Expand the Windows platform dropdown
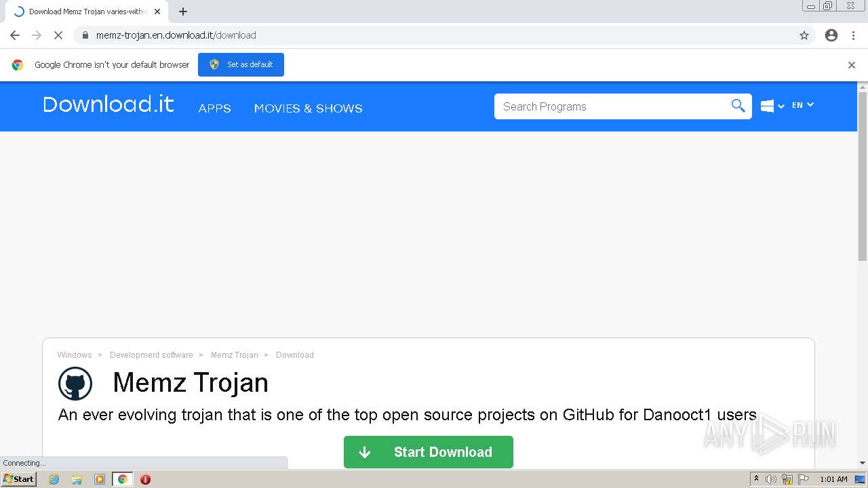868x488 pixels. pyautogui.click(x=772, y=106)
